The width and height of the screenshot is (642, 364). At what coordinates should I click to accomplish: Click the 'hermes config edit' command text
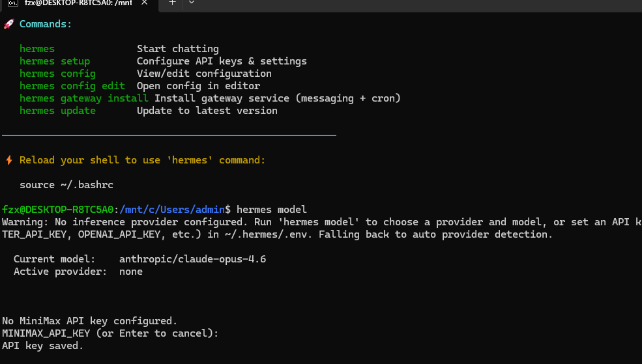(72, 86)
